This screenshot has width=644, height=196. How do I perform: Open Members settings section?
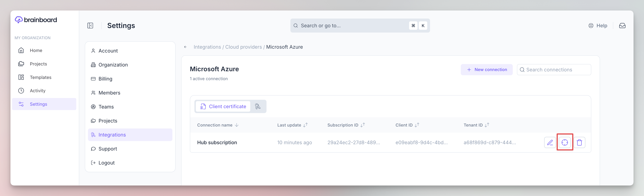click(x=109, y=93)
